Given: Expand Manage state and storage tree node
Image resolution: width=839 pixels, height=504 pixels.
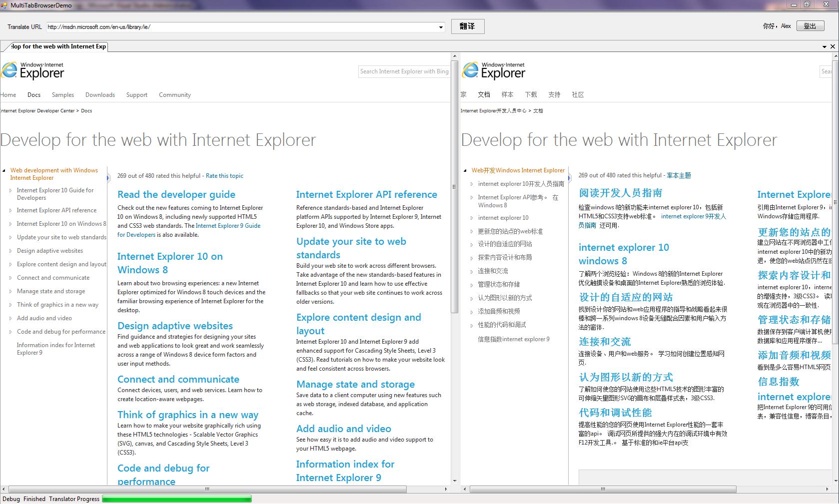Looking at the screenshot, I should (10, 291).
